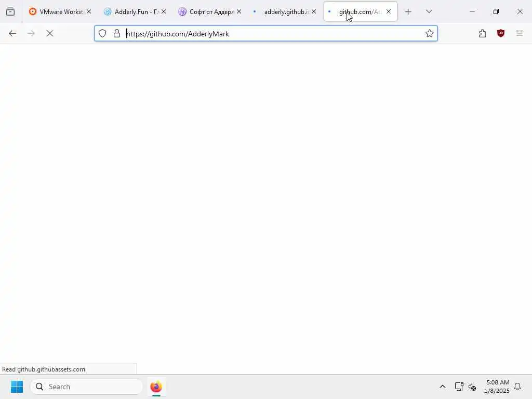The image size is (532, 399).
Task: Close the github.com tab
Action: coord(389,11)
